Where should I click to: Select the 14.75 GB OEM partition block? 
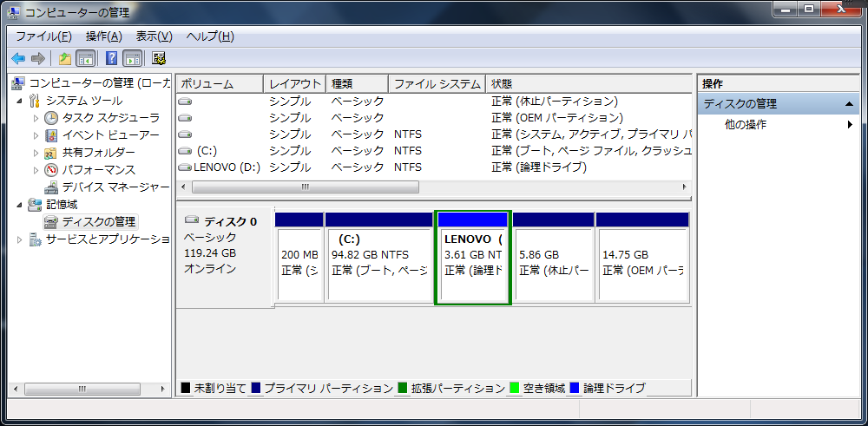point(642,258)
